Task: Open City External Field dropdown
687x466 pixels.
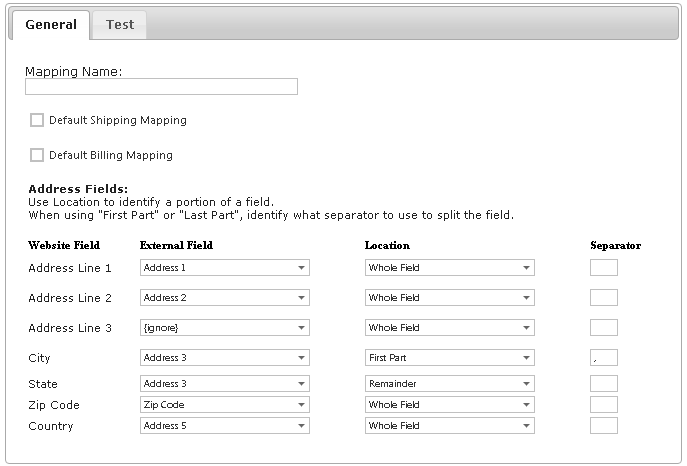Action: (x=224, y=358)
